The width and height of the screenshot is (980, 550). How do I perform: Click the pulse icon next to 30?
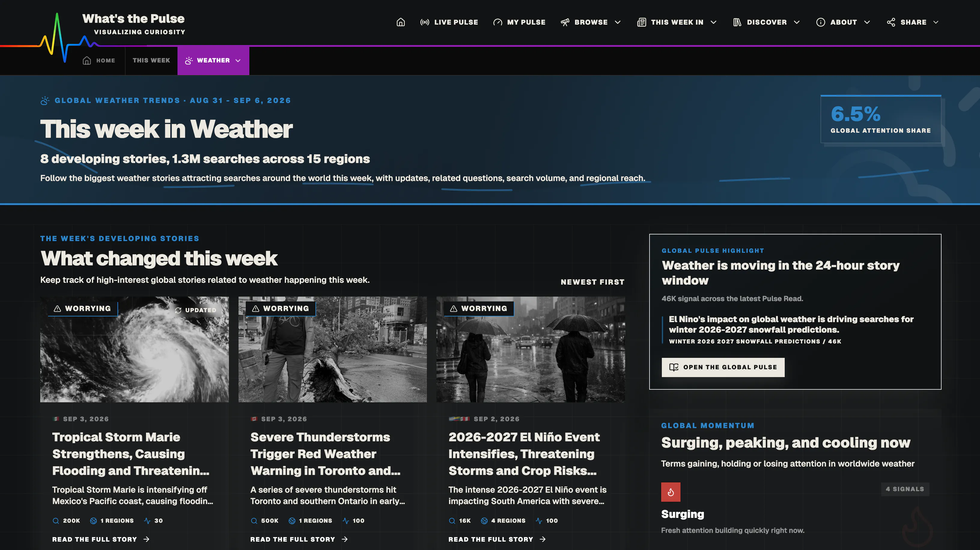point(147,521)
